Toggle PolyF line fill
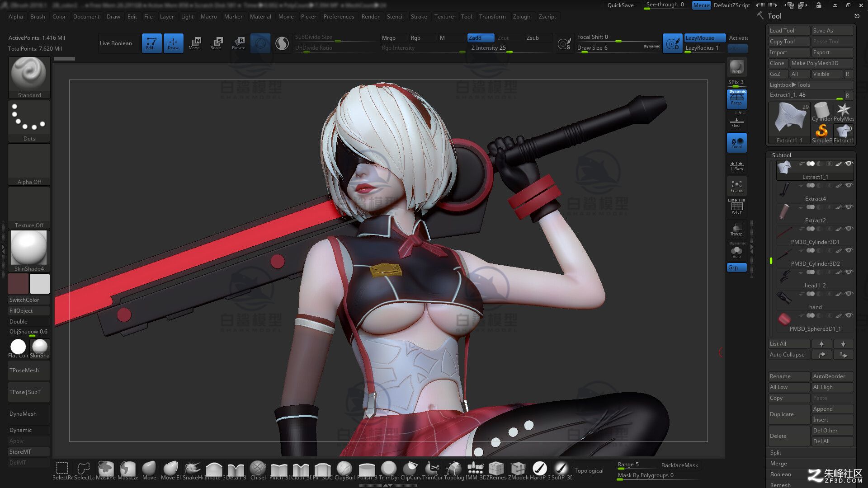The width and height of the screenshot is (868, 488). 736,207
